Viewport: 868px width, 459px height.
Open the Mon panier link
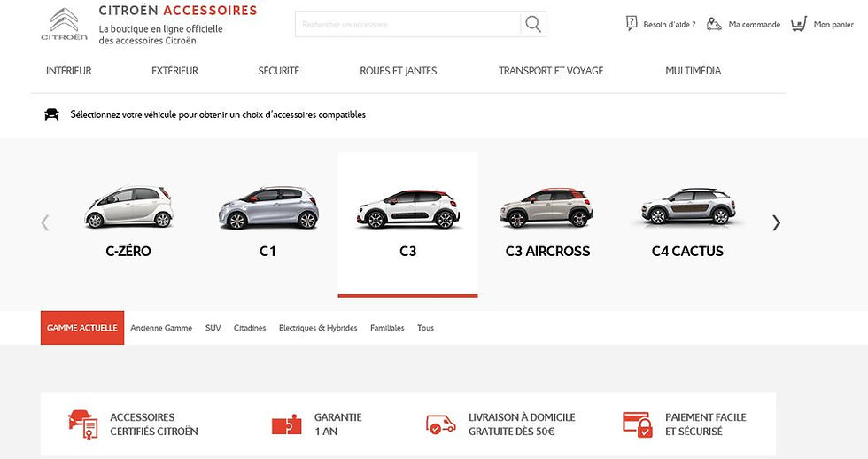click(x=833, y=24)
